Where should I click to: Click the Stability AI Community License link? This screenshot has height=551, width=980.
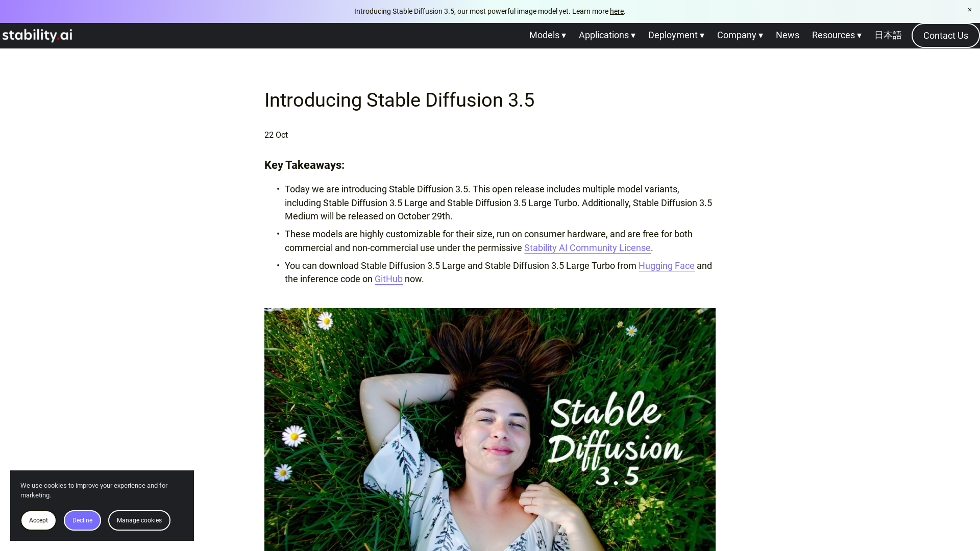coord(587,247)
